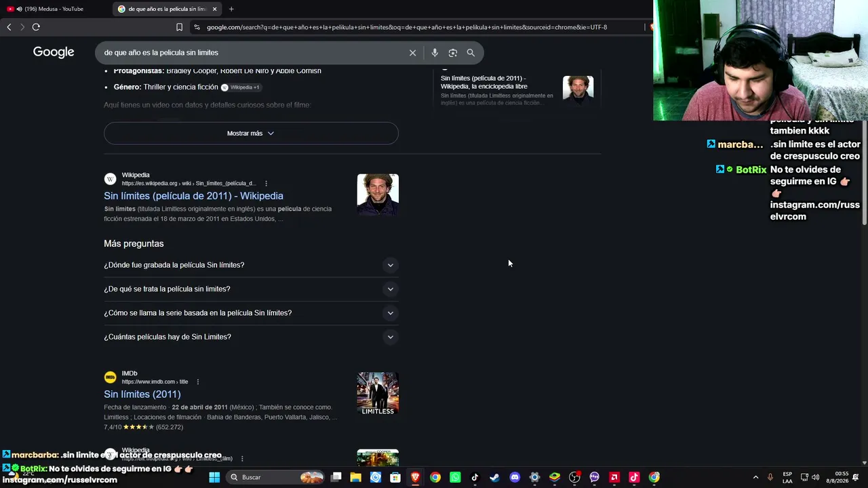Expand question about the series based on Sin límites
The image size is (868, 488).
(251, 313)
